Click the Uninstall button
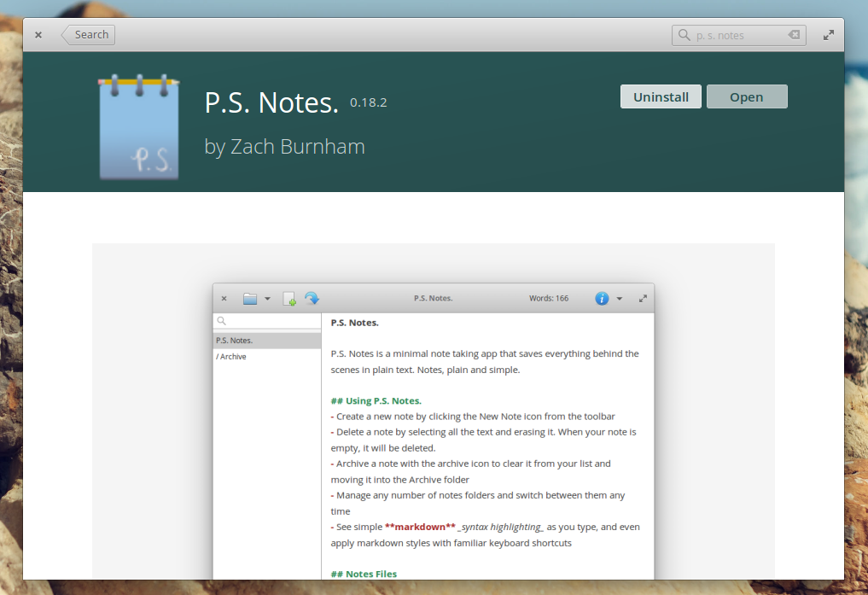Image resolution: width=868 pixels, height=595 pixels. (x=660, y=96)
